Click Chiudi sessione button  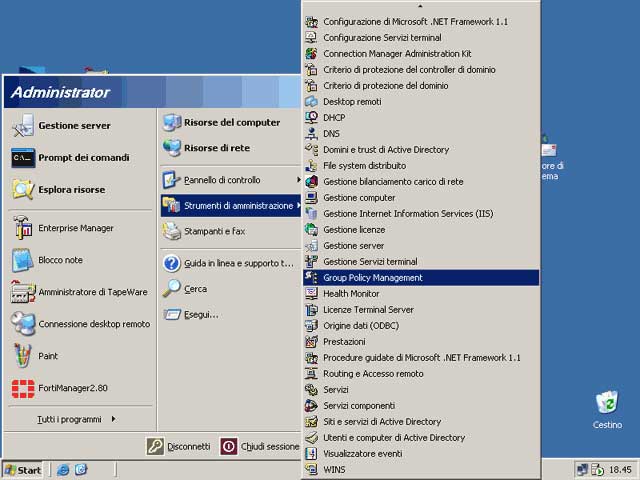coord(260,447)
